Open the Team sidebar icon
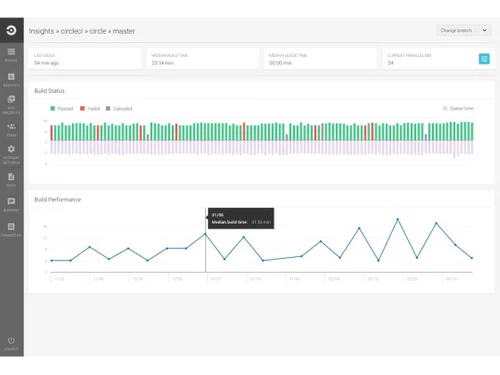500x375 pixels. pos(11,126)
